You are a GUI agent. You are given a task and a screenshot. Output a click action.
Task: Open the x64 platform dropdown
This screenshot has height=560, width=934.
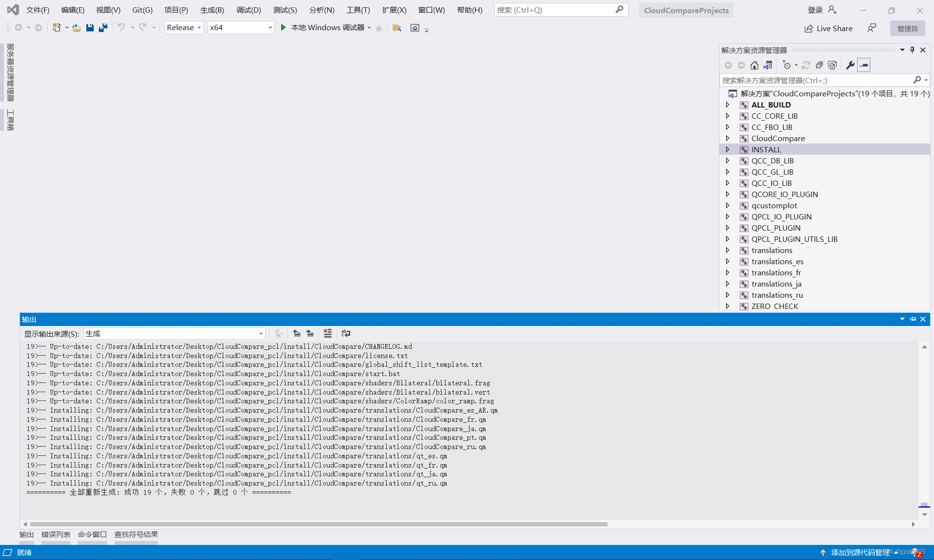tap(241, 28)
